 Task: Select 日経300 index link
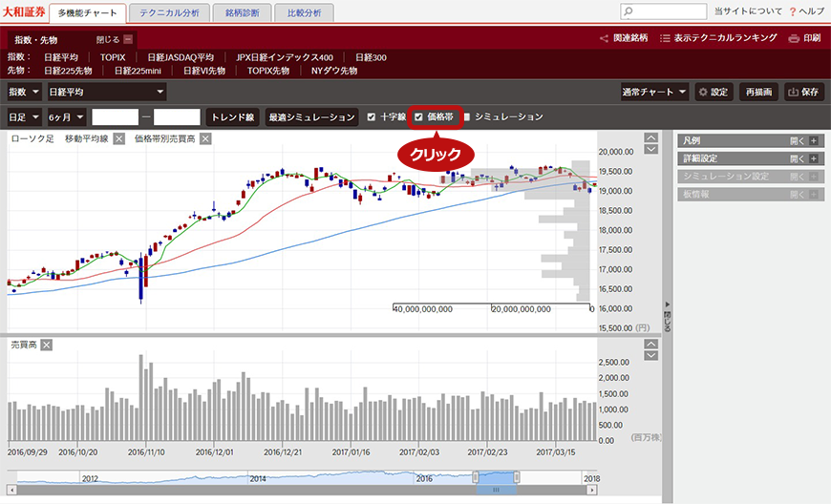point(371,57)
